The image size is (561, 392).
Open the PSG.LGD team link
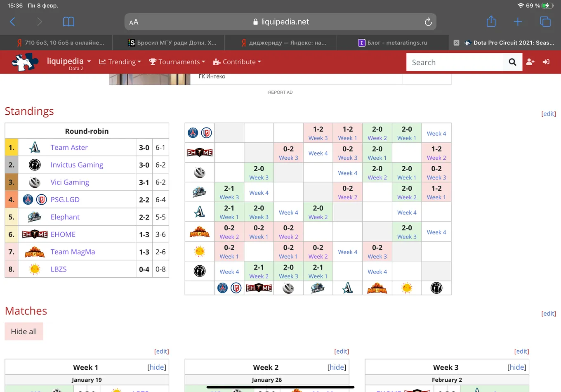[65, 200]
